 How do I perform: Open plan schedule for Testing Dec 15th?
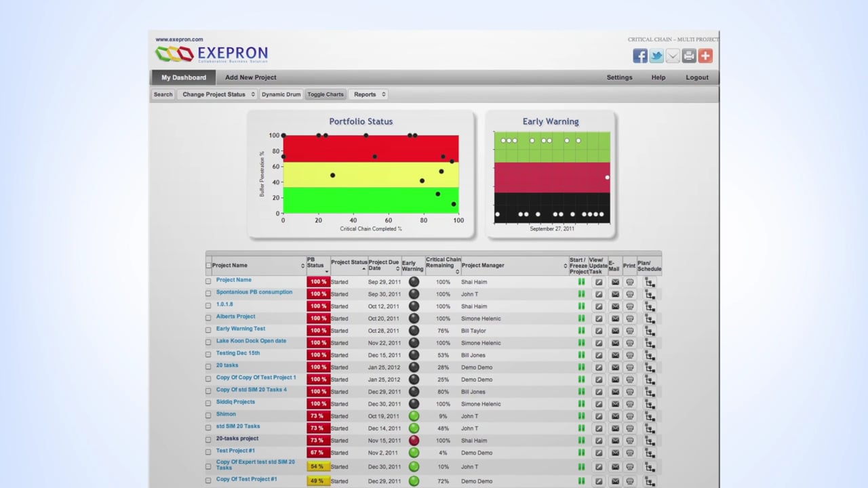(x=650, y=355)
